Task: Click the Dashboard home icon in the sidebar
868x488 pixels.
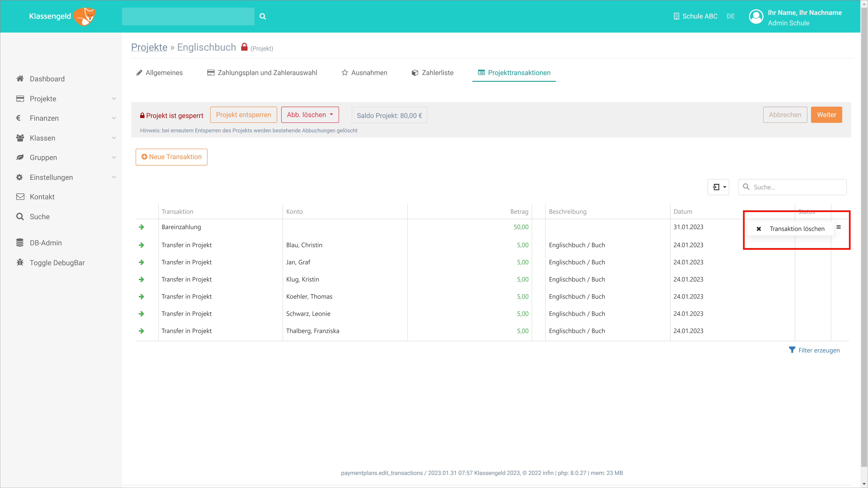Action: [x=20, y=78]
